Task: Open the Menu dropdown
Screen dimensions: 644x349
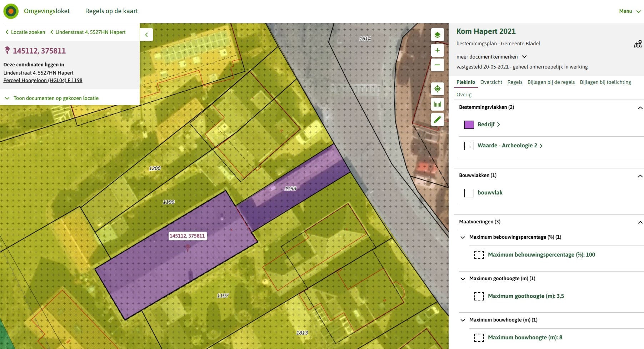Action: (x=629, y=11)
